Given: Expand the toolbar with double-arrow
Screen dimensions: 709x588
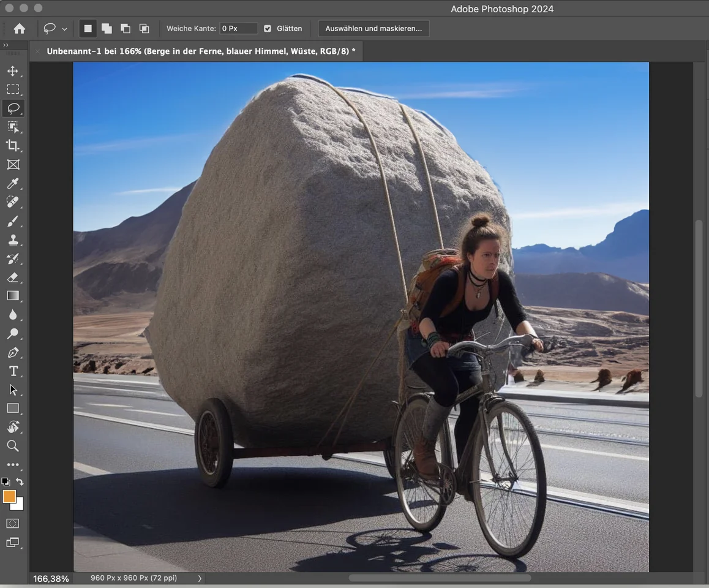Looking at the screenshot, I should click(6, 45).
